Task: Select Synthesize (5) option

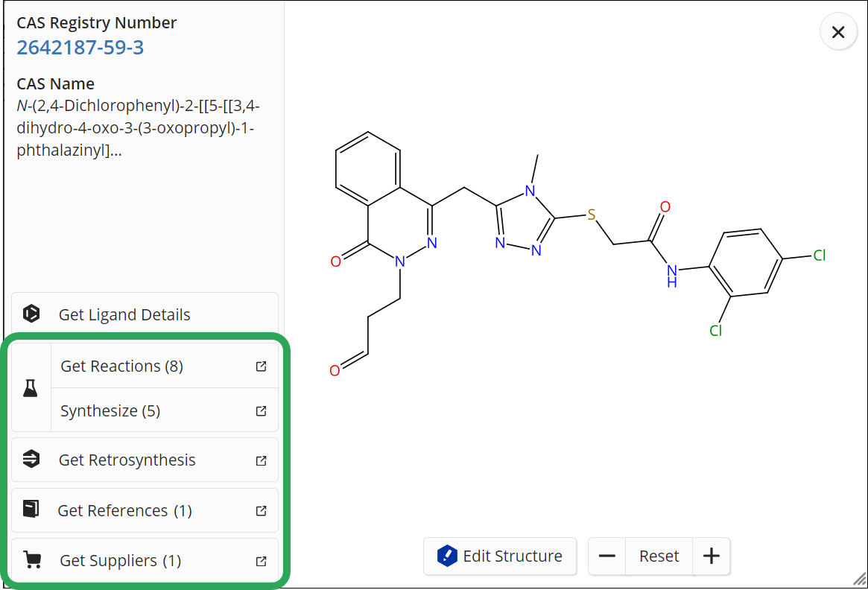Action: pyautogui.click(x=110, y=411)
